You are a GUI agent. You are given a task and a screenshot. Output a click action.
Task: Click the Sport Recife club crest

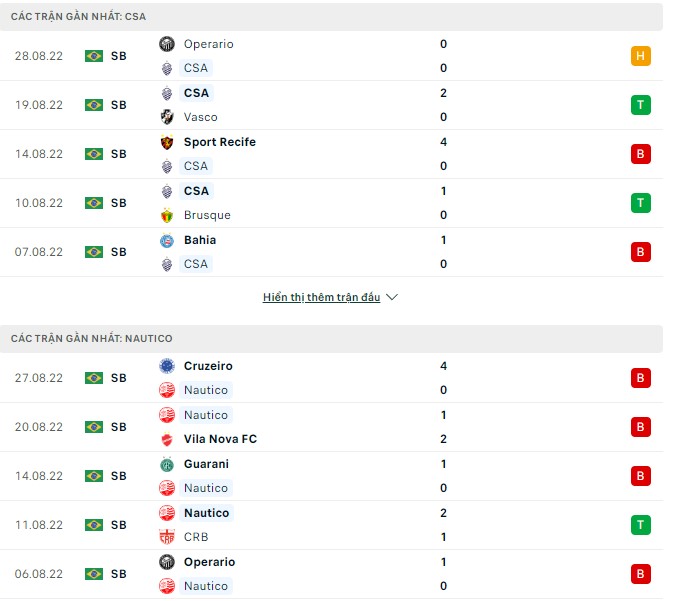pos(167,142)
